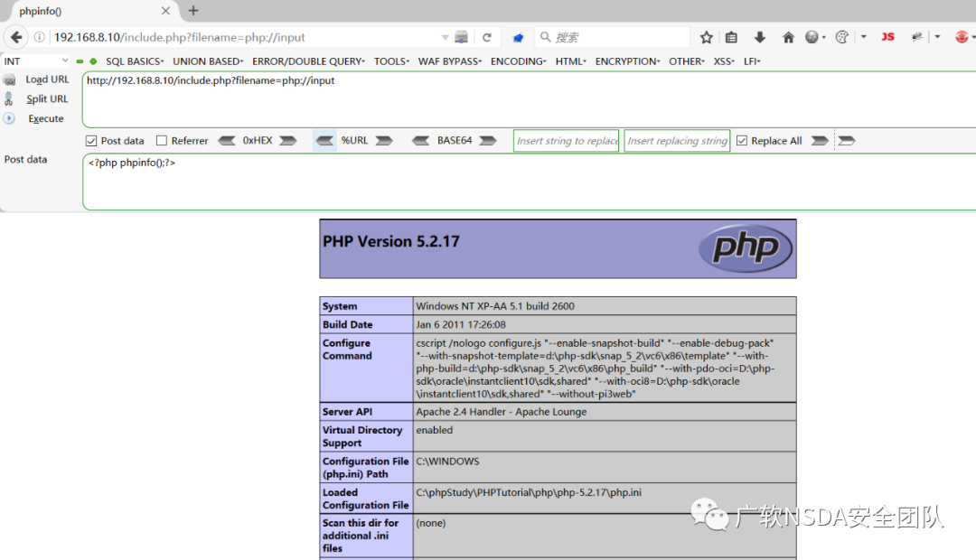976x560 pixels.
Task: Open a new tab with plus button
Action: (x=193, y=11)
